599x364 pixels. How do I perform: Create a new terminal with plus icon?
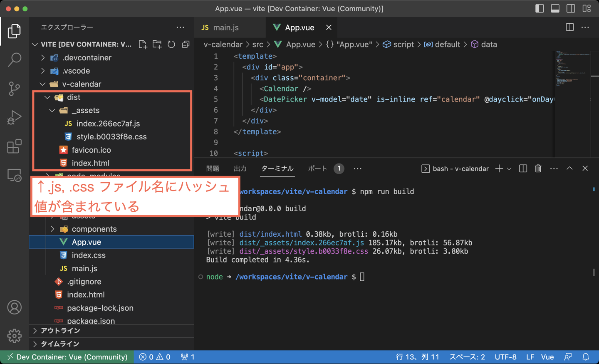pyautogui.click(x=499, y=168)
